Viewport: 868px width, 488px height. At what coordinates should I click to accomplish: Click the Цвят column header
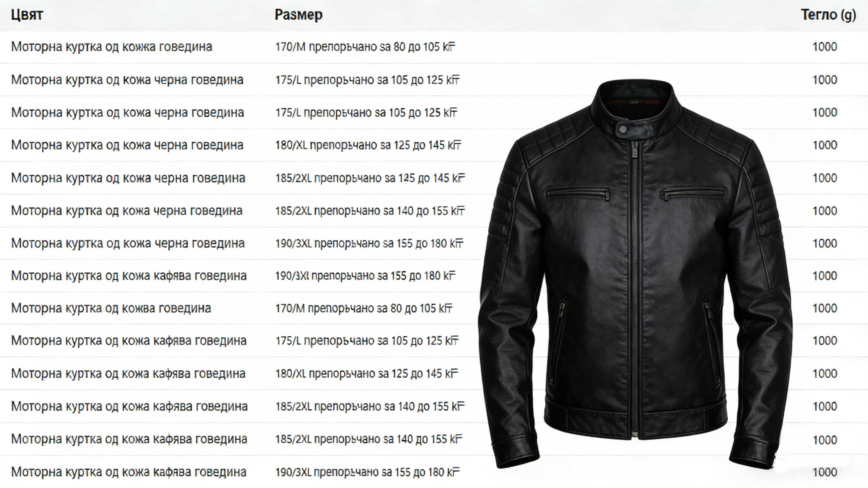27,15
